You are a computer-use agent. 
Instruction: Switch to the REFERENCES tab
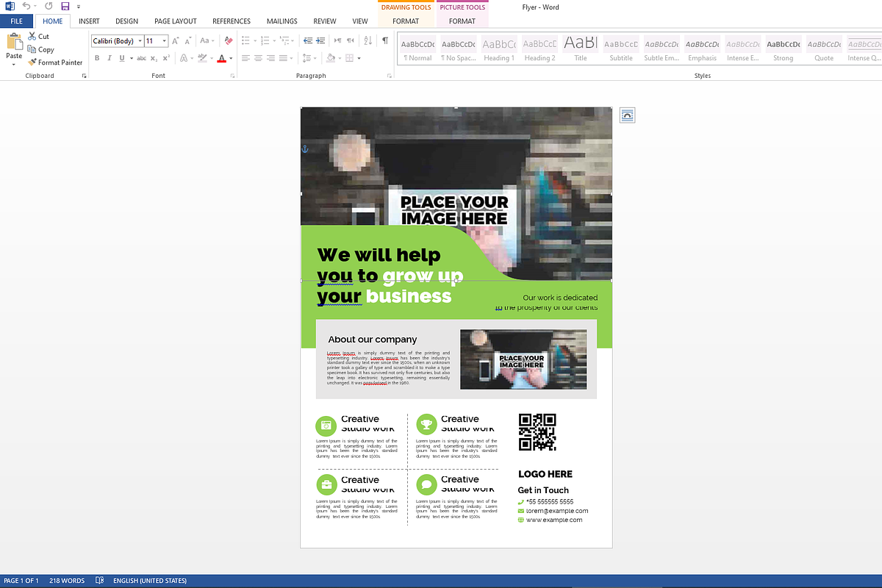coord(232,21)
